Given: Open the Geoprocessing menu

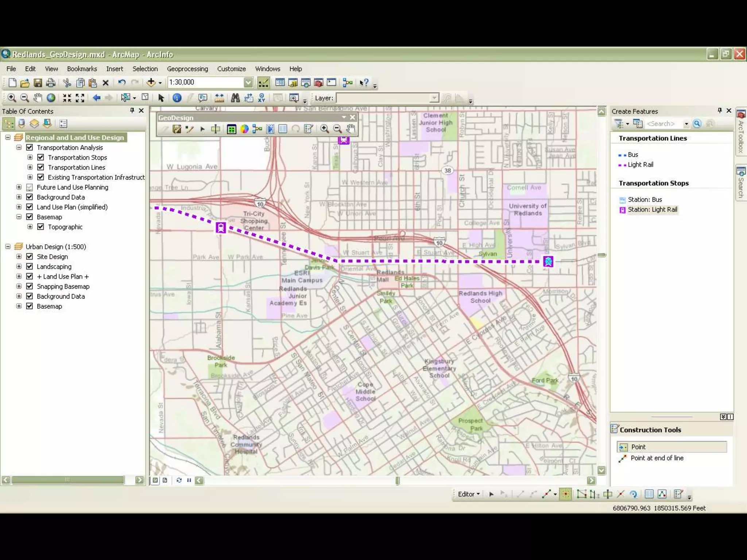Looking at the screenshot, I should pos(187,69).
